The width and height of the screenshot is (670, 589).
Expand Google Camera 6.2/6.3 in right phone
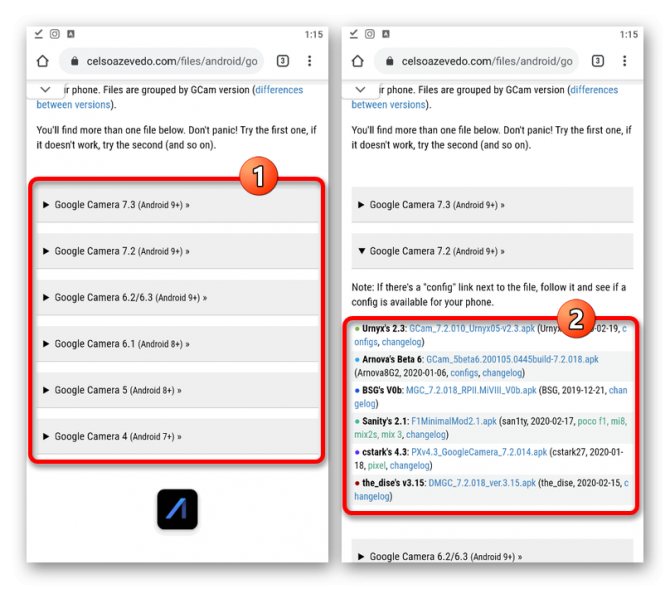[492, 551]
